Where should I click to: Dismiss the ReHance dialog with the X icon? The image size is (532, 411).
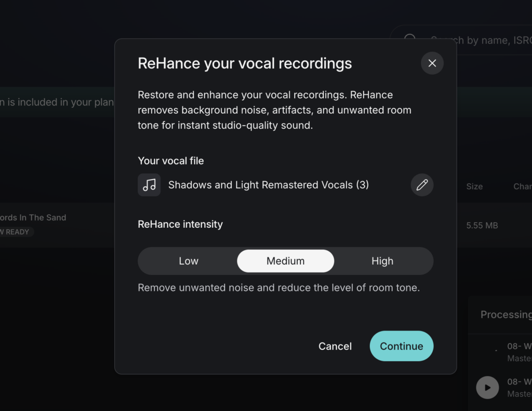pos(432,63)
